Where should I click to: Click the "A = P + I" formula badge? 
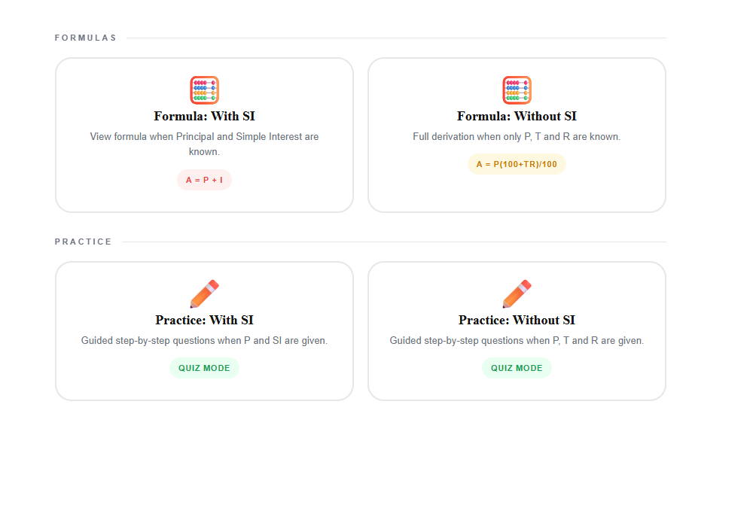[x=204, y=180]
